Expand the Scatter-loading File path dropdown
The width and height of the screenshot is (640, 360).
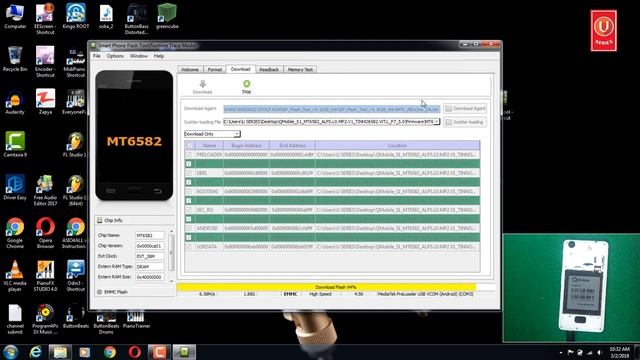[x=437, y=122]
